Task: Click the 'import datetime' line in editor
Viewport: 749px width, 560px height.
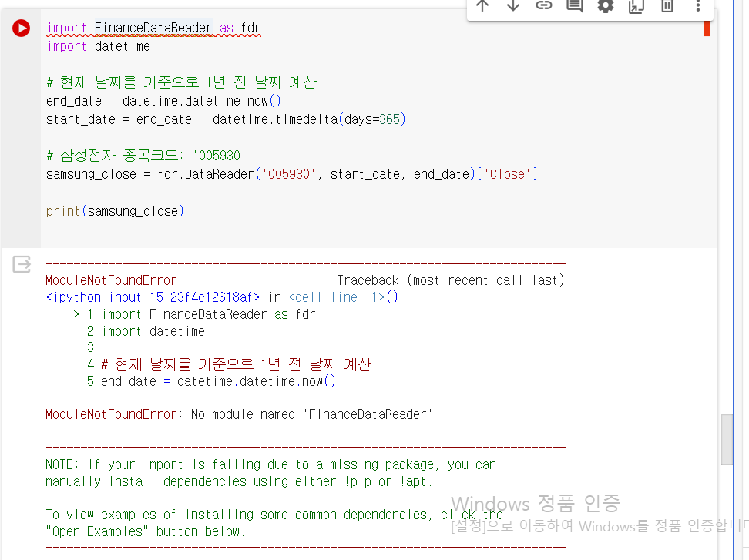Action: coord(99,46)
